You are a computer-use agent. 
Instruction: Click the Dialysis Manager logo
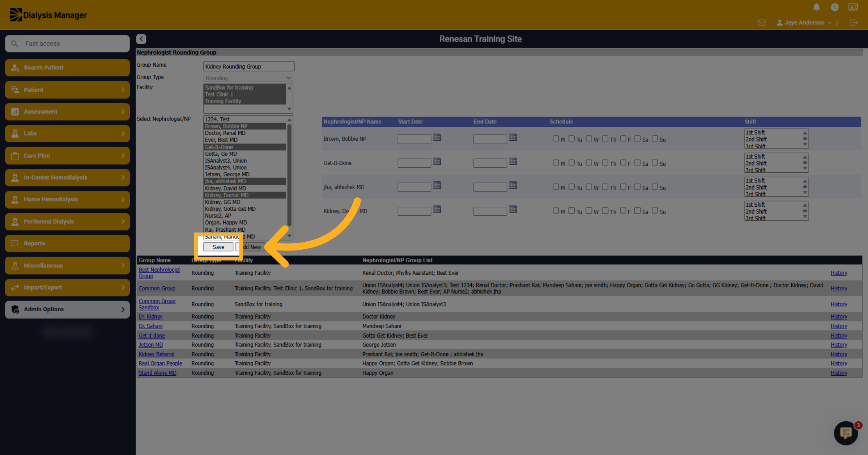[x=48, y=15]
